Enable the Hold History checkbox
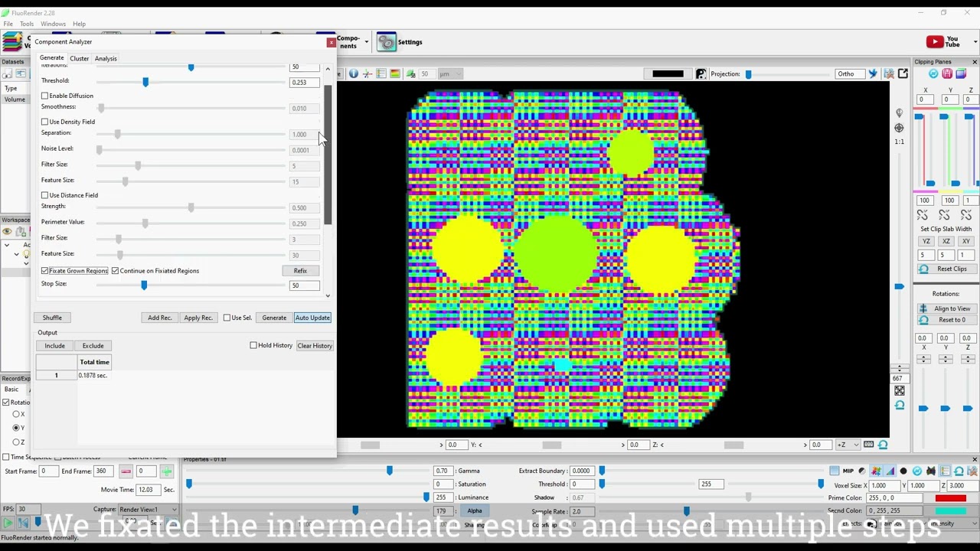 (x=253, y=346)
